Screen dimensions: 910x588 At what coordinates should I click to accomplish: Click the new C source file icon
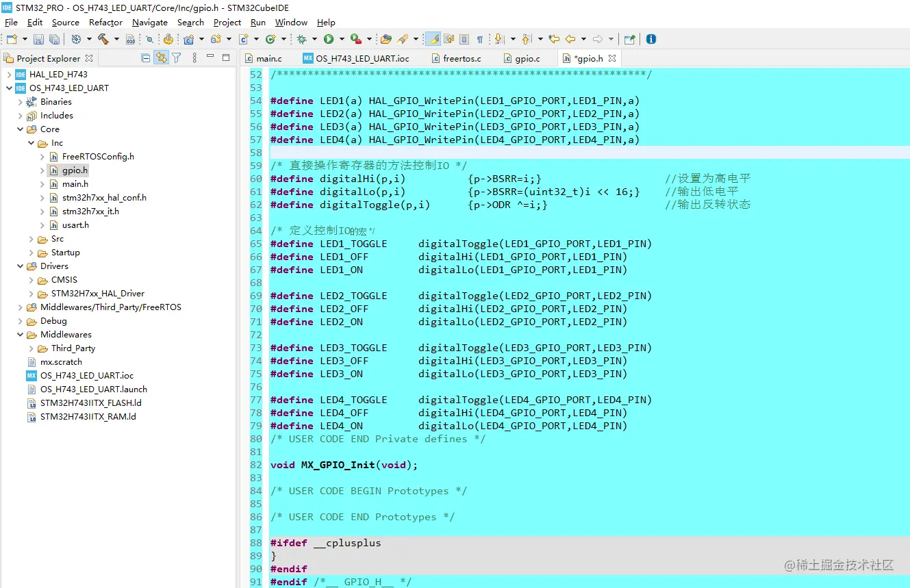[244, 39]
